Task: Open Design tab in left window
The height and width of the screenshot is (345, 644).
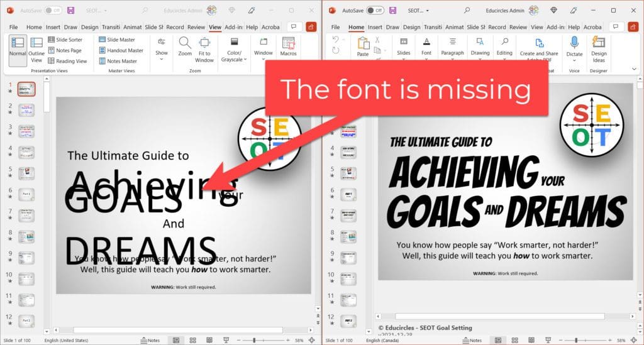Action: click(x=89, y=27)
